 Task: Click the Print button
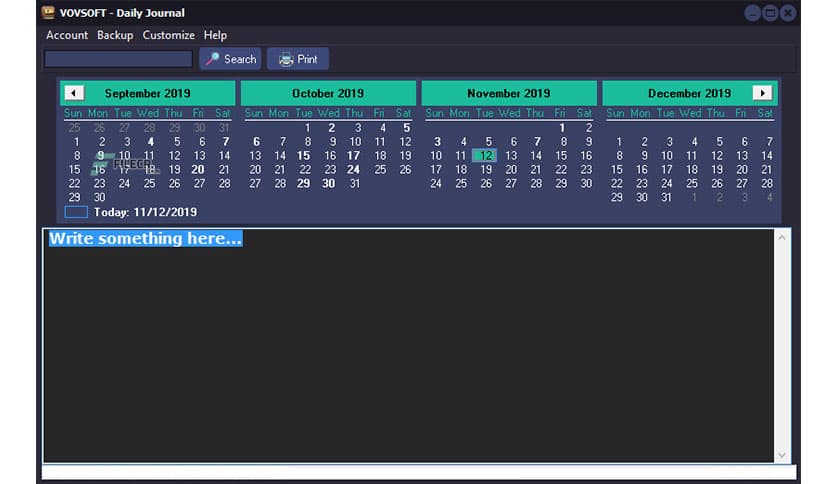point(298,59)
